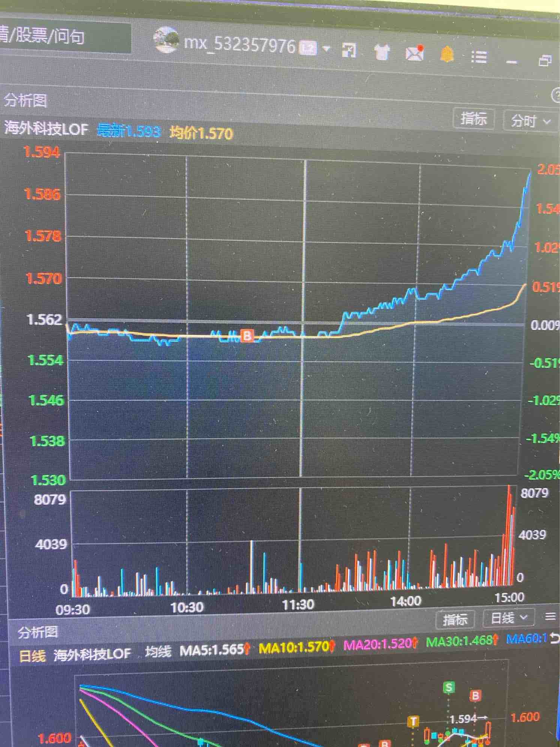Click the 09:30 time axis label

click(73, 609)
